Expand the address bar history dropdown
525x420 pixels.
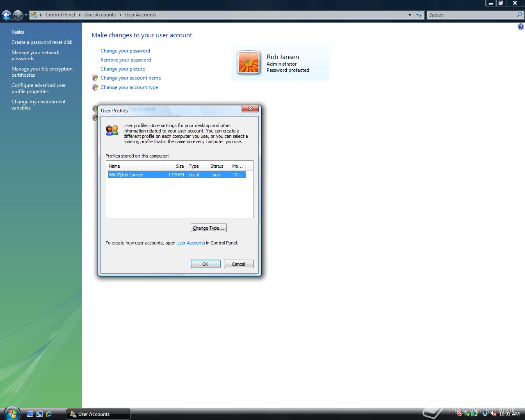[x=409, y=15]
